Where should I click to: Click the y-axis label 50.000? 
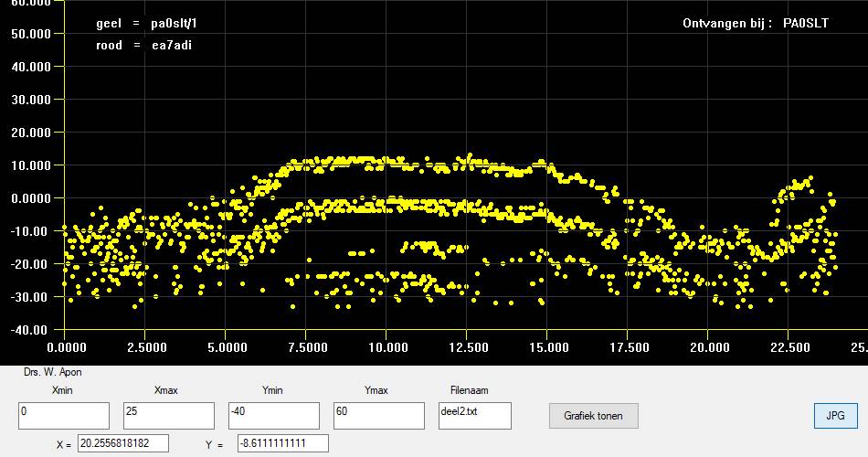(x=31, y=34)
